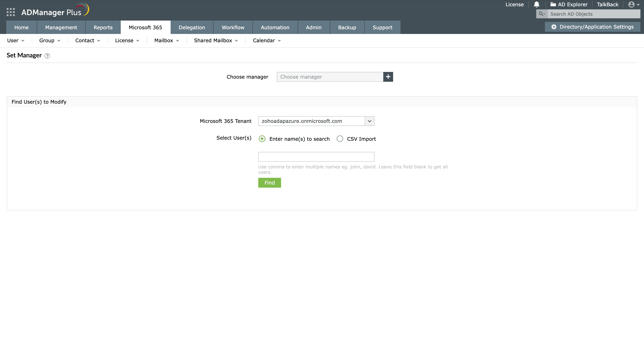The height and width of the screenshot is (348, 644).
Task: Click the Set Manager help icon
Action: 47,56
